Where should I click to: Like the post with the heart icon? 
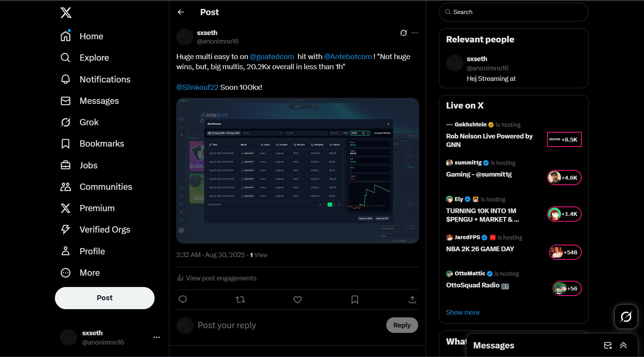(297, 299)
